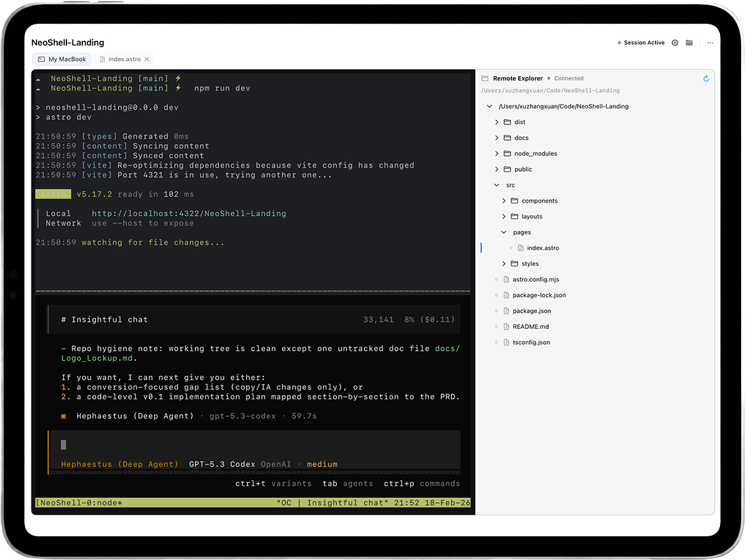745x560 pixels.
Task: Open the ellipsis more-options menu
Action: tap(709, 42)
